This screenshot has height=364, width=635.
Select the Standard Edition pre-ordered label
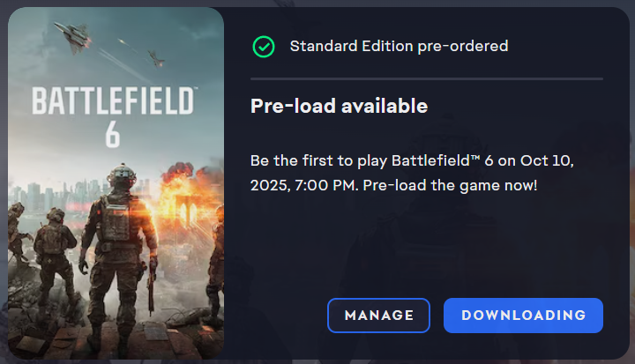[399, 46]
